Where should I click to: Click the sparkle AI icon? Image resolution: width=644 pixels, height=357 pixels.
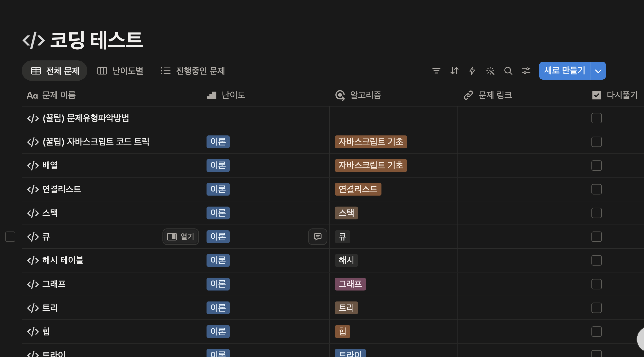490,71
